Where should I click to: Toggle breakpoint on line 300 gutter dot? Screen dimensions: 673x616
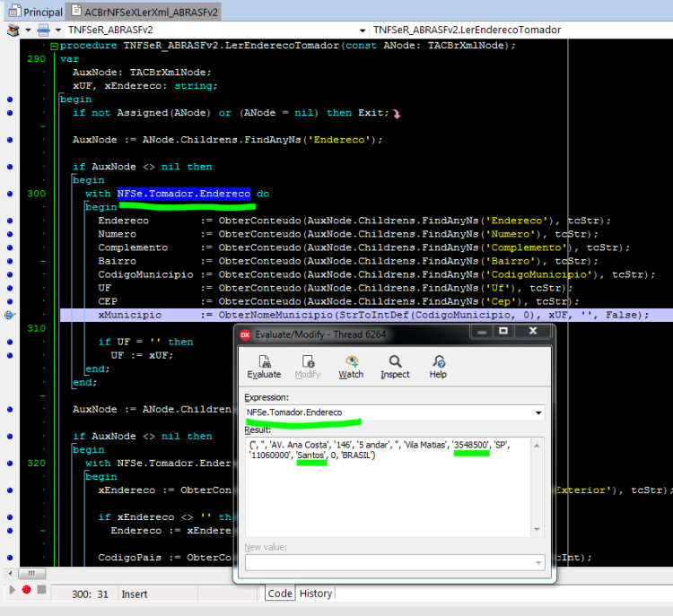point(10,194)
